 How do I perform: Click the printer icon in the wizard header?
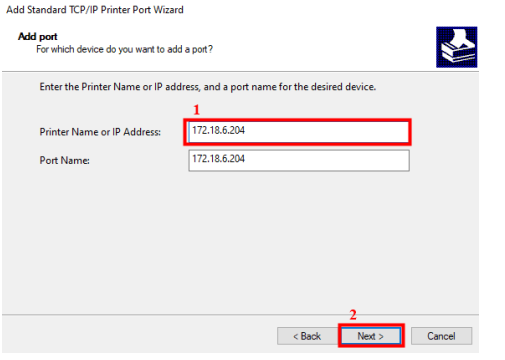coord(456,47)
